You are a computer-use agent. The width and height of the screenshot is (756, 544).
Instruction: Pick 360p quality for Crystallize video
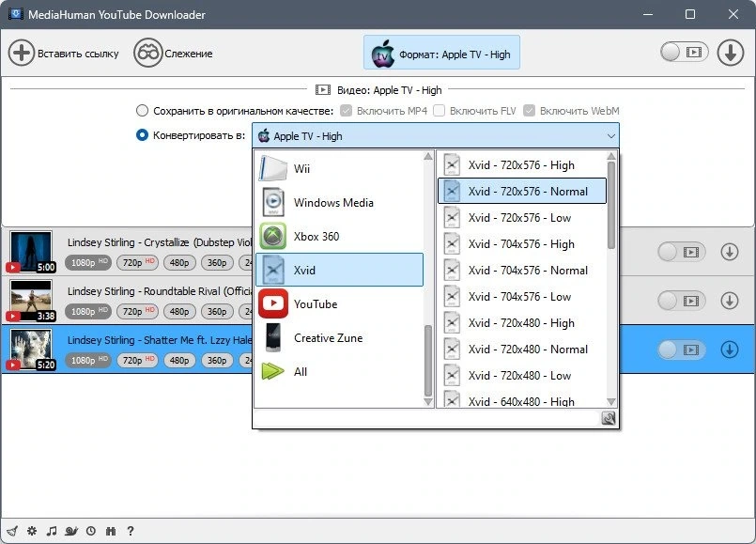217,262
